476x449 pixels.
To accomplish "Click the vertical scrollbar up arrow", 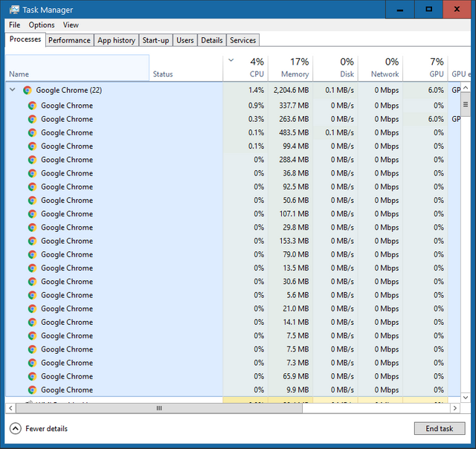I will (466, 88).
